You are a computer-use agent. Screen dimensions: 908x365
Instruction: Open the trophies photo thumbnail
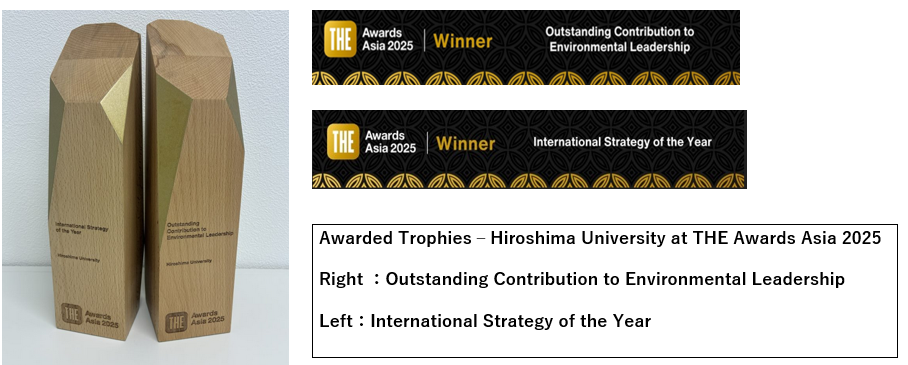pos(145,187)
